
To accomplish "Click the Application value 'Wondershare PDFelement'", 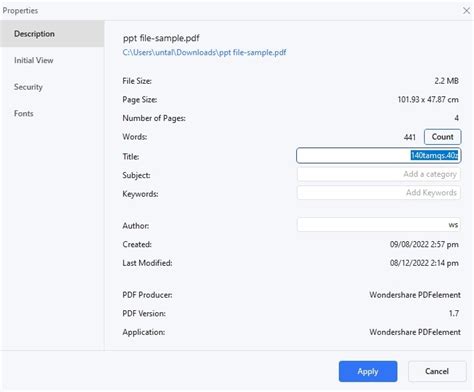I will (415, 332).
